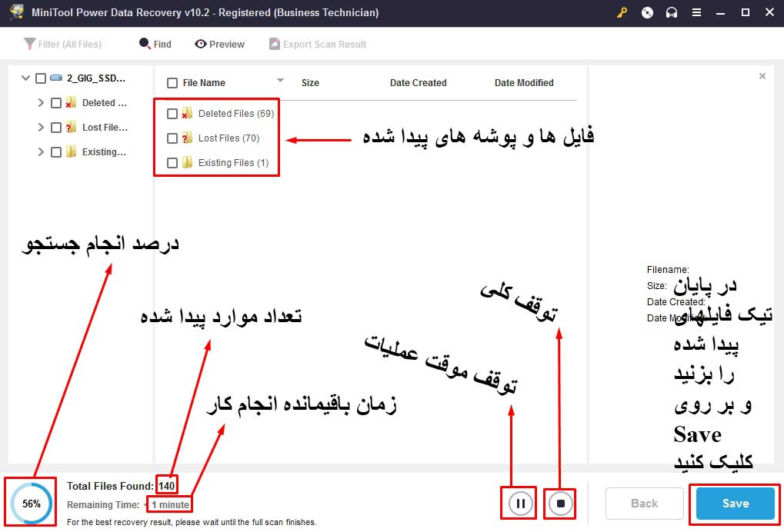Tick the Existing checkbox in tree
Screen dimensions: 784x532
coord(56,152)
